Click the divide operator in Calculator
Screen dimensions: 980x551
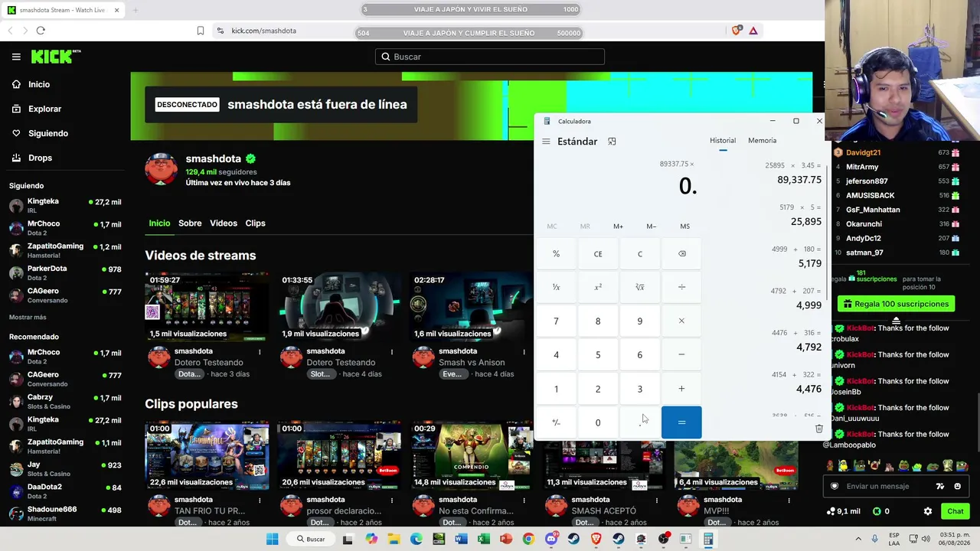tap(681, 287)
